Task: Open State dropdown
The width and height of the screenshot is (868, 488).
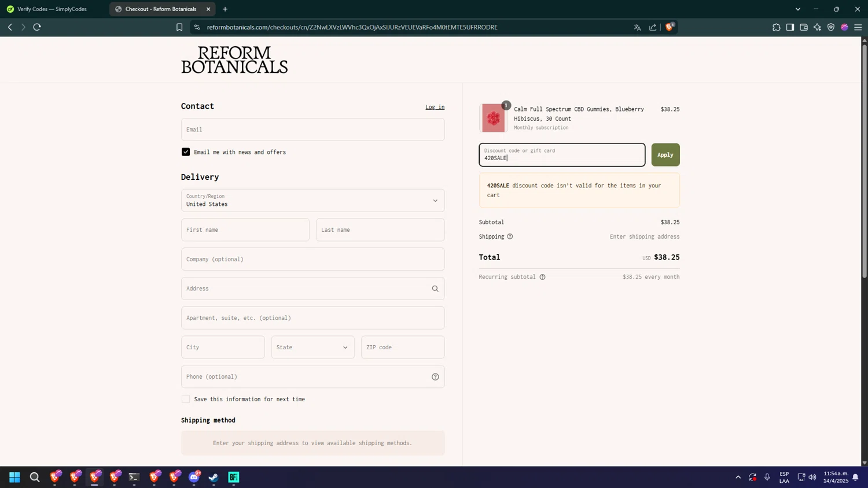Action: pos(312,347)
